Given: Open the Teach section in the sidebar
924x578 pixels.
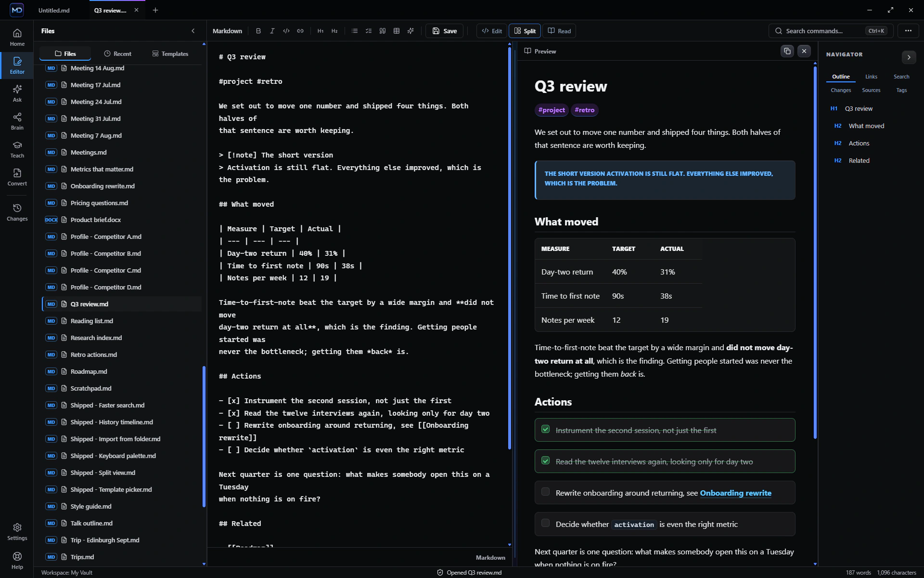Looking at the screenshot, I should (17, 149).
